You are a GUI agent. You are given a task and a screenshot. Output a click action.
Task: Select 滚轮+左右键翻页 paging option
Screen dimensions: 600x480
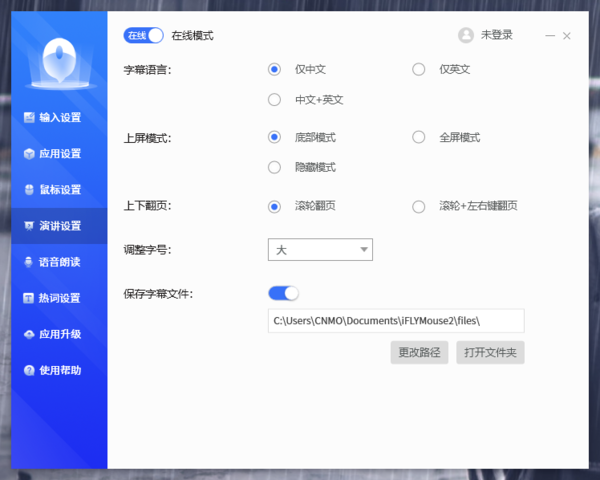click(419, 207)
